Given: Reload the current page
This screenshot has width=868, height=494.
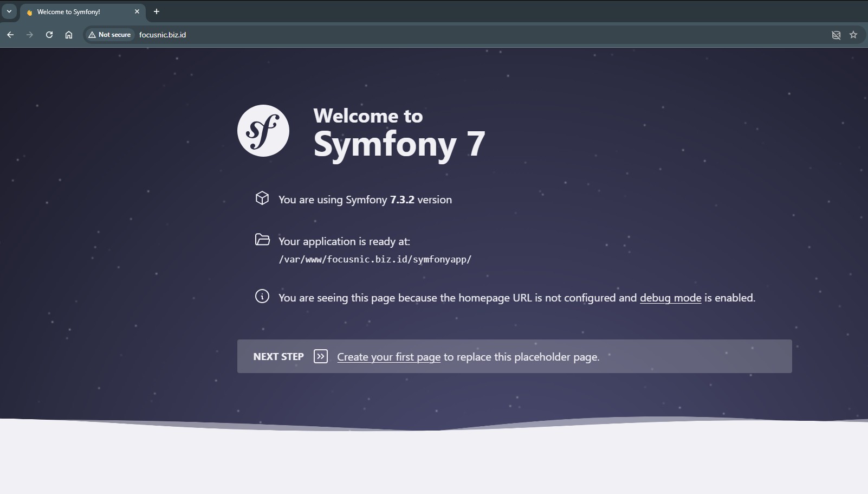Looking at the screenshot, I should (x=49, y=35).
